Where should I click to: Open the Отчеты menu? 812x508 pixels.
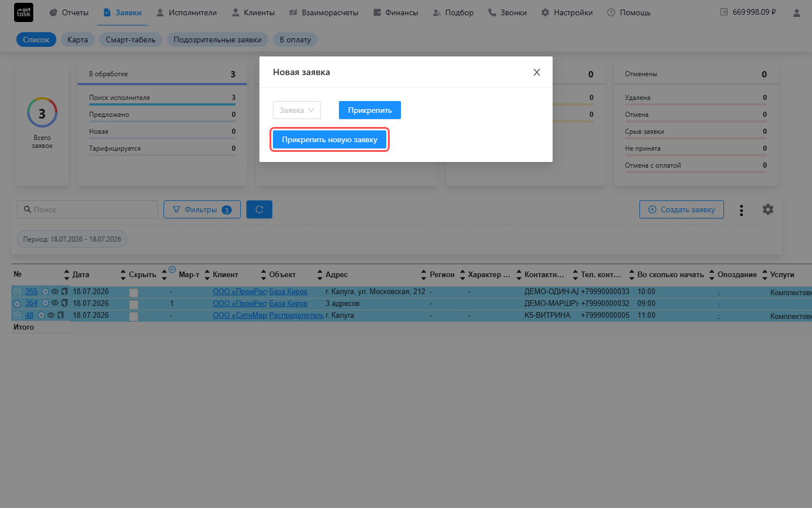click(69, 12)
